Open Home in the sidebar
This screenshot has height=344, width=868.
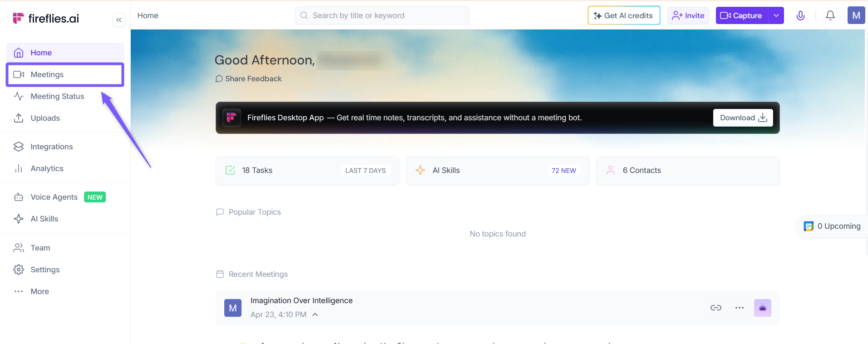65,53
